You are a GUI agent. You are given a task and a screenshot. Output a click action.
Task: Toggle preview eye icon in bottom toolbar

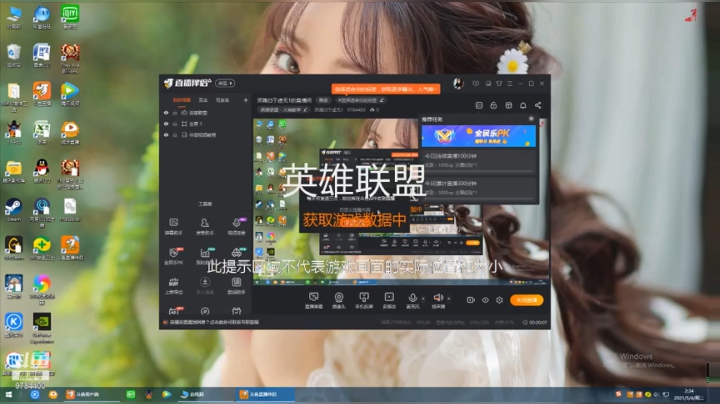485,300
